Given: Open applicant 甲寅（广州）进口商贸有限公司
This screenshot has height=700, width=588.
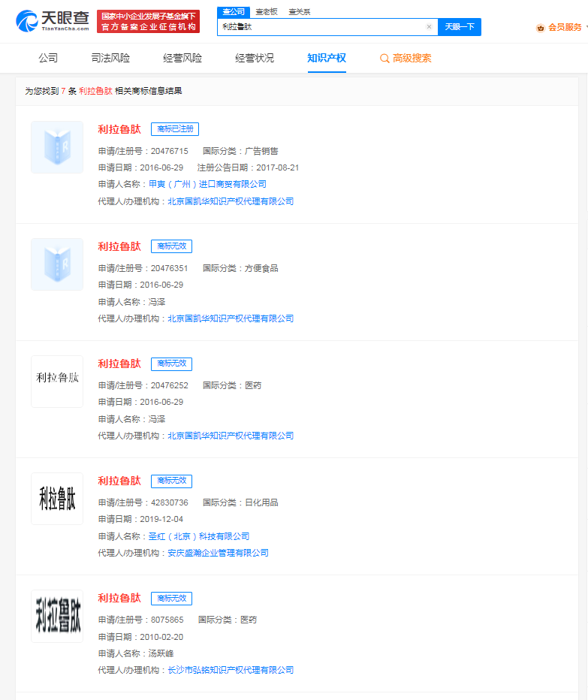Looking at the screenshot, I should coord(207,184).
